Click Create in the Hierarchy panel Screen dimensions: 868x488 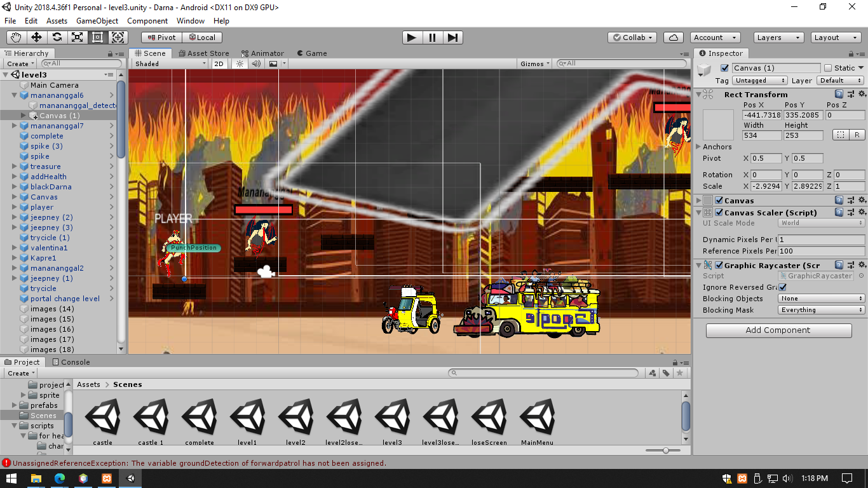tap(18, 64)
